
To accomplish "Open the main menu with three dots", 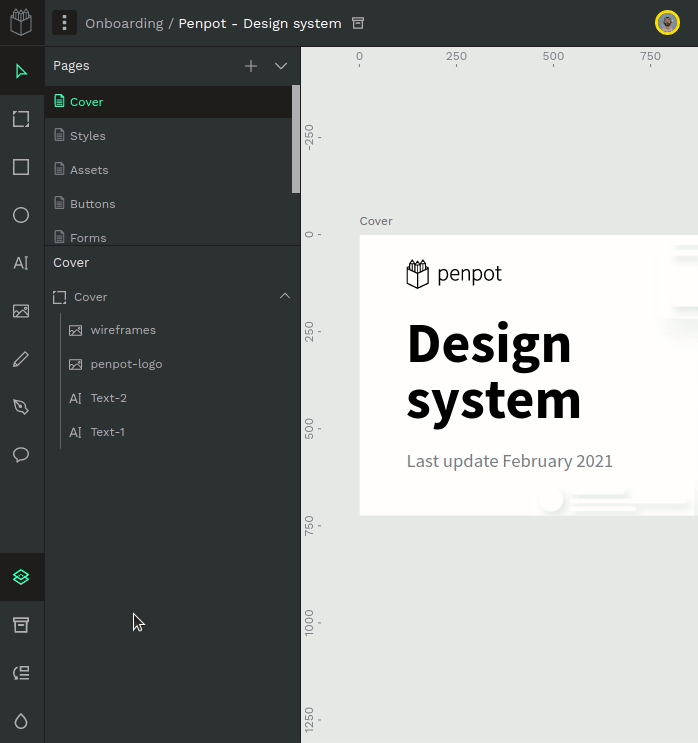I will 64,23.
